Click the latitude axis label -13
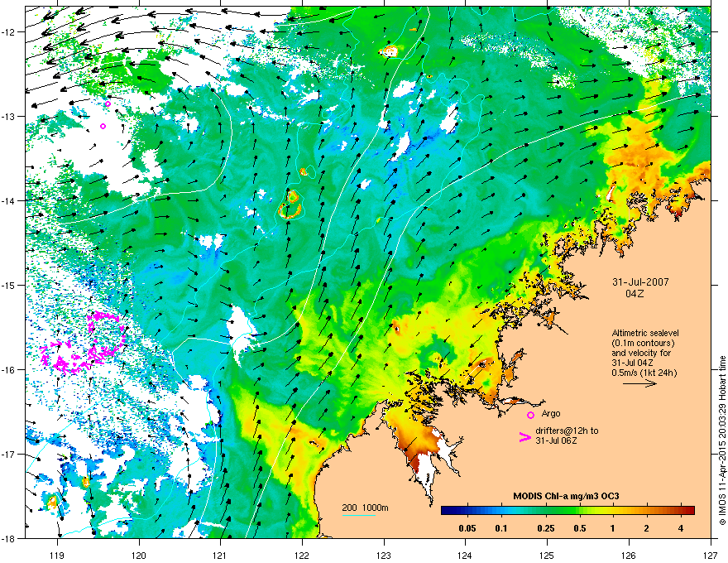The image size is (728, 563). 8,116
